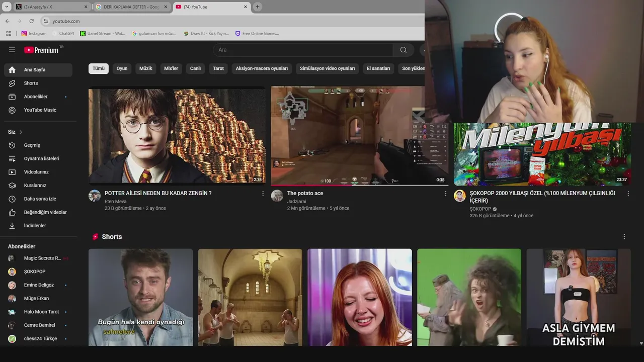Select the Tümü filter chip
The width and height of the screenshot is (644, 362).
(x=99, y=68)
